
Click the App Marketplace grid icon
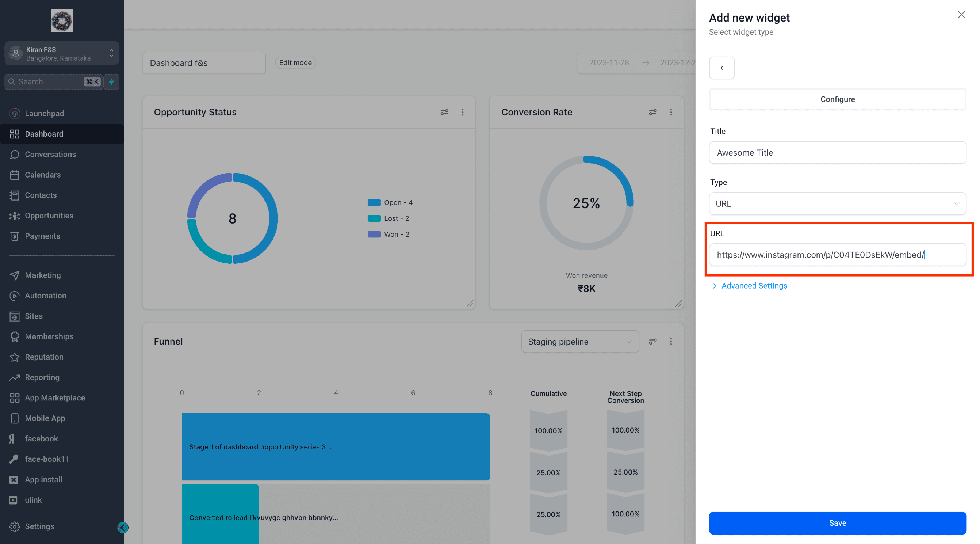point(15,398)
